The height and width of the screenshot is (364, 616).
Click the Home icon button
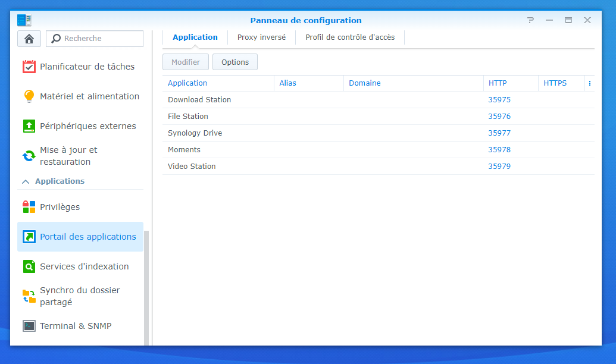point(29,39)
